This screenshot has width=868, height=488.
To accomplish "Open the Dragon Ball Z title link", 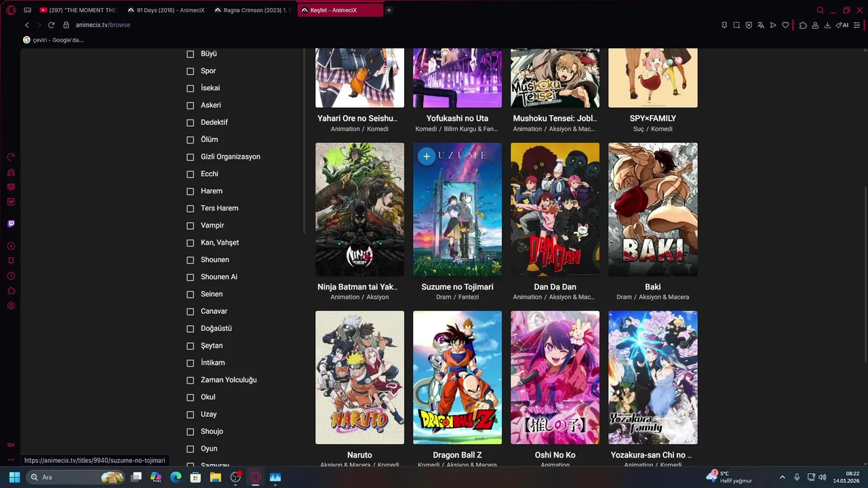I will pos(457,455).
